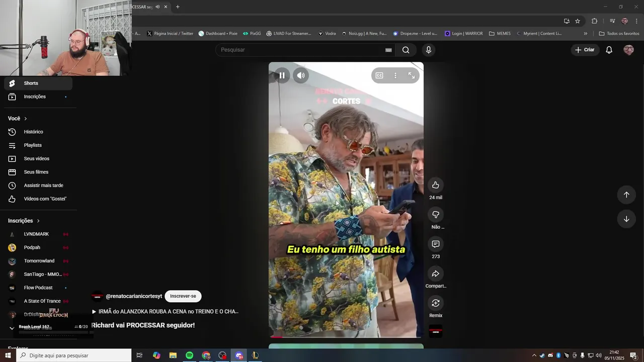Share the Short via Compartilhar icon
This screenshot has height=362, width=644.
tap(436, 274)
